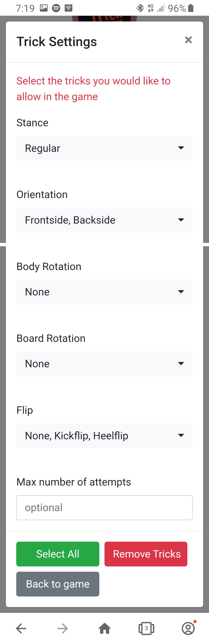209x644 pixels.
Task: Close the Trick Settings dialog
Action: coord(188,40)
